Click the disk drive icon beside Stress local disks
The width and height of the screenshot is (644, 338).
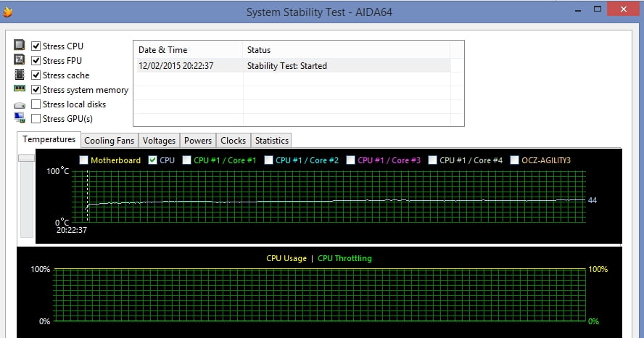pos(20,106)
